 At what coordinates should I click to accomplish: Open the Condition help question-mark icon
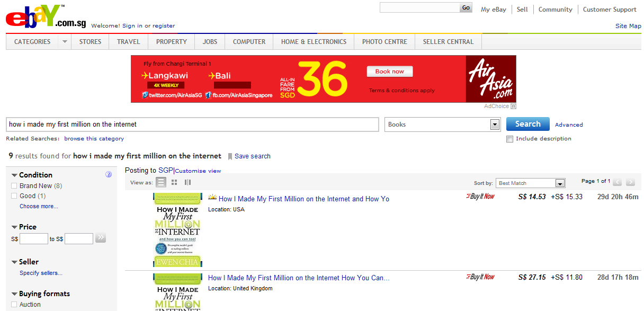(x=109, y=174)
